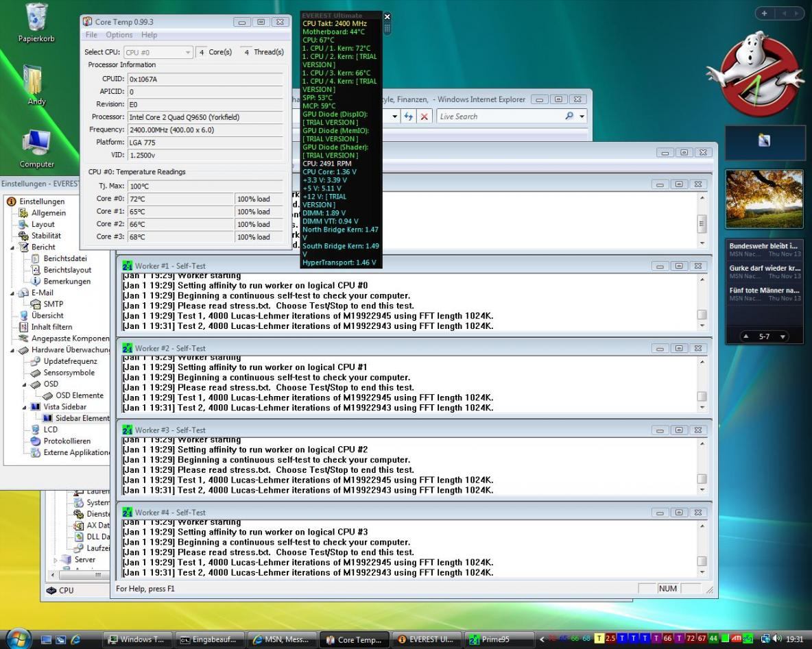
Task: Click the Windows Start orb
Action: coord(19,638)
